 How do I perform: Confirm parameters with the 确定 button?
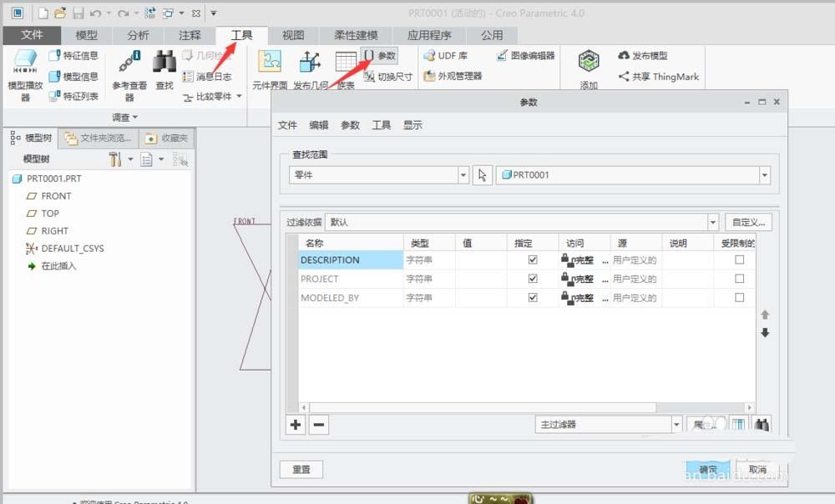coord(709,469)
